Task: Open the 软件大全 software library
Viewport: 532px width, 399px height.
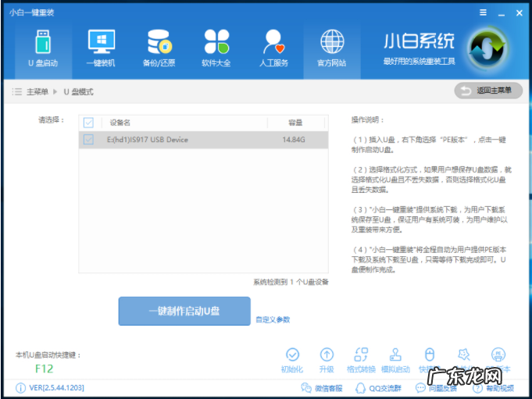Action: pos(216,48)
